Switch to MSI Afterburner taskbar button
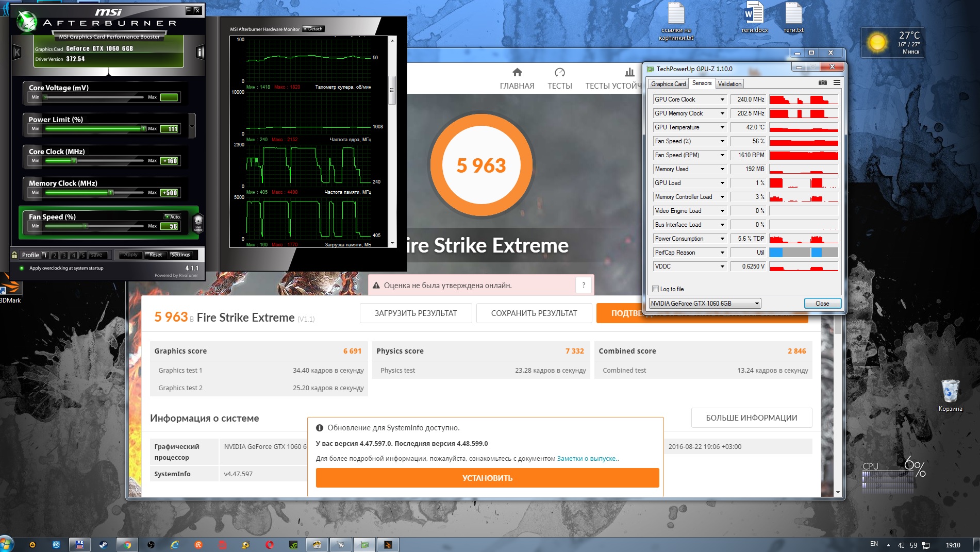This screenshot has height=552, width=980. point(340,544)
